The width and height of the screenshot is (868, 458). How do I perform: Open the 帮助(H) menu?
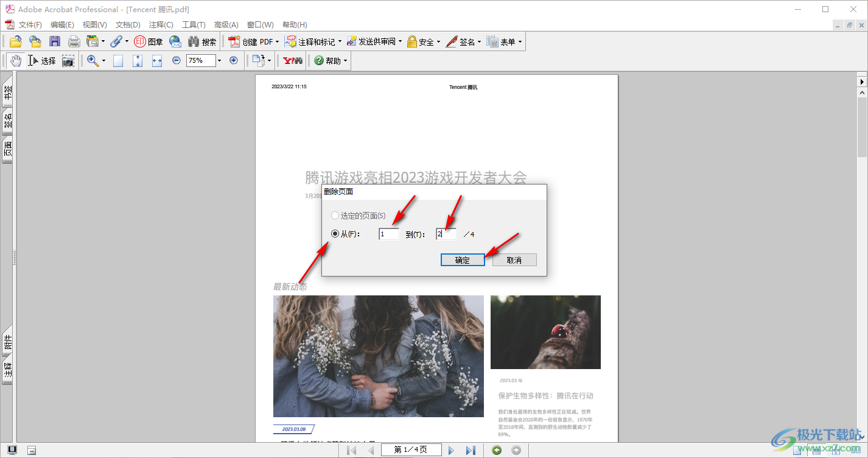coord(295,25)
